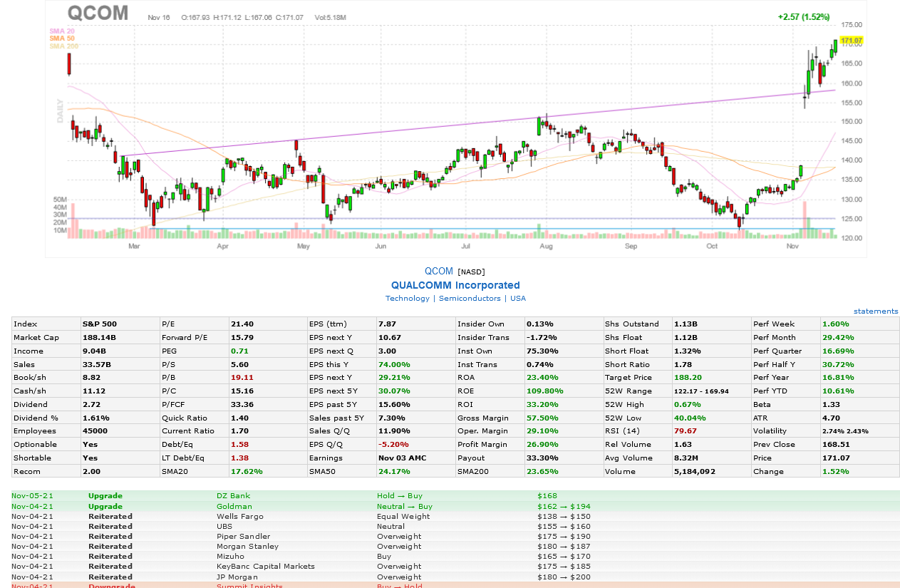The width and height of the screenshot is (900, 588).
Task: Click the SMA 20 legend label
Action: click(62, 31)
